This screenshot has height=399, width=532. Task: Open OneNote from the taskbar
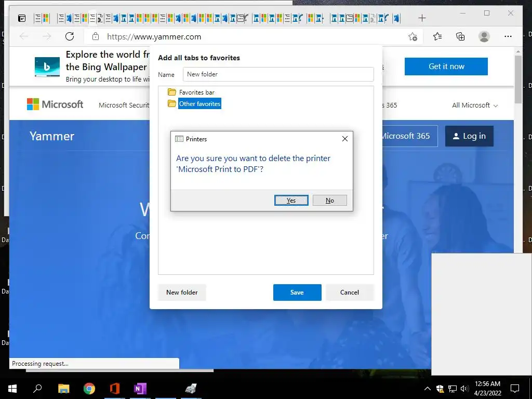tap(140, 389)
